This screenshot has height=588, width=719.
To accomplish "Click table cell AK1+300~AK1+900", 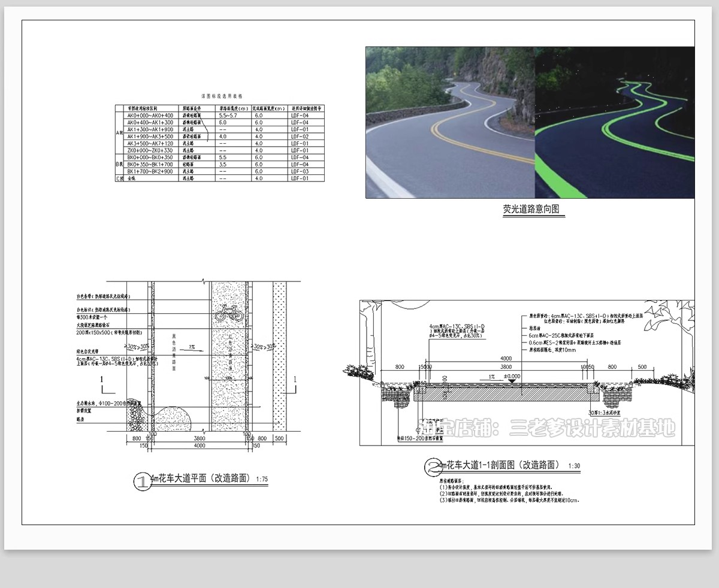I will 150,129.
